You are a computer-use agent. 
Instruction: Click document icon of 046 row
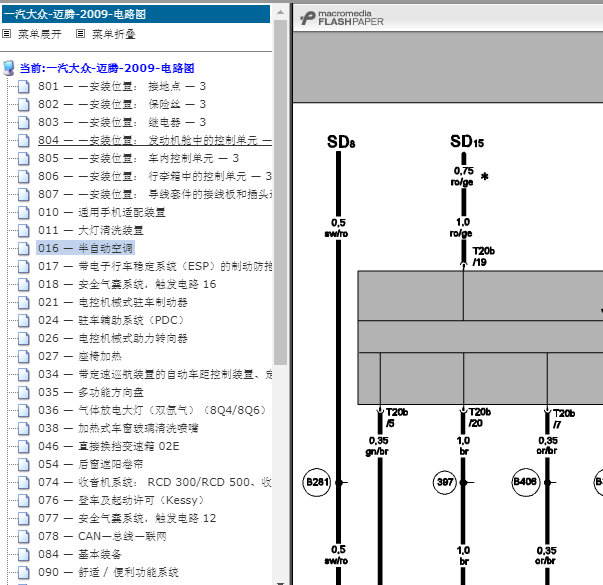point(23,447)
